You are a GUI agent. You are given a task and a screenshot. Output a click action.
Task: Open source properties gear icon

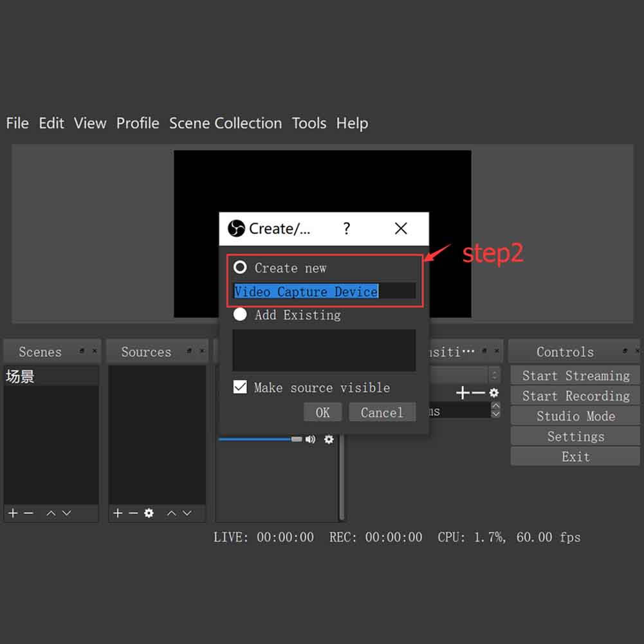149,513
